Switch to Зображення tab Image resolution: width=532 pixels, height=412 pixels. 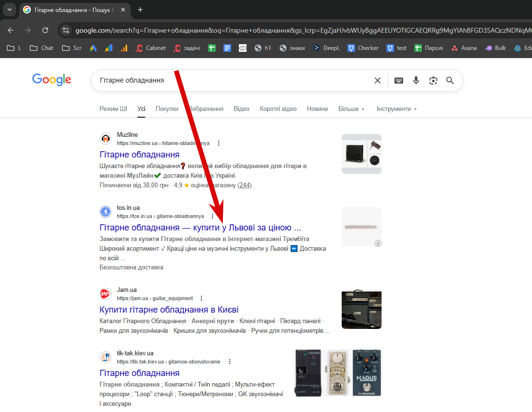(x=206, y=109)
